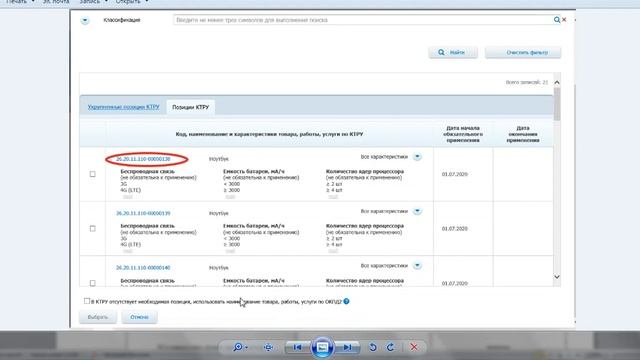This screenshot has width=640, height=360.
Task: Click the search magnifier icon in classification field
Action: 557,20
